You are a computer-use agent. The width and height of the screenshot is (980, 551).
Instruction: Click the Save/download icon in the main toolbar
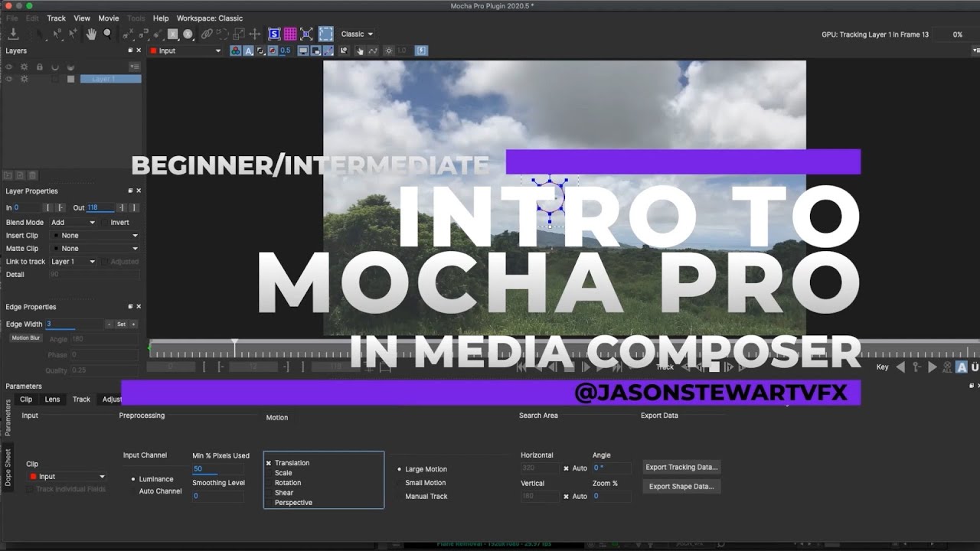tap(13, 34)
